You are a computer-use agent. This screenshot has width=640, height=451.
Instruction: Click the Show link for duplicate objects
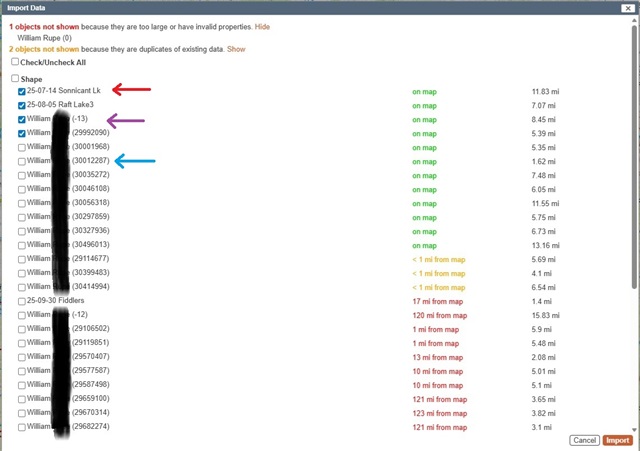tap(235, 48)
